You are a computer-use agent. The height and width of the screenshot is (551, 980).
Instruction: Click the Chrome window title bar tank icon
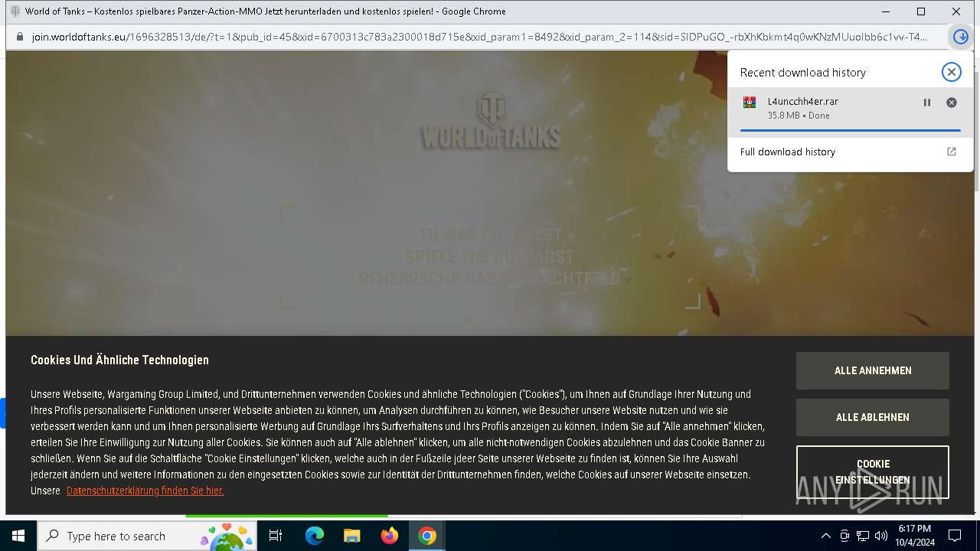(x=15, y=11)
